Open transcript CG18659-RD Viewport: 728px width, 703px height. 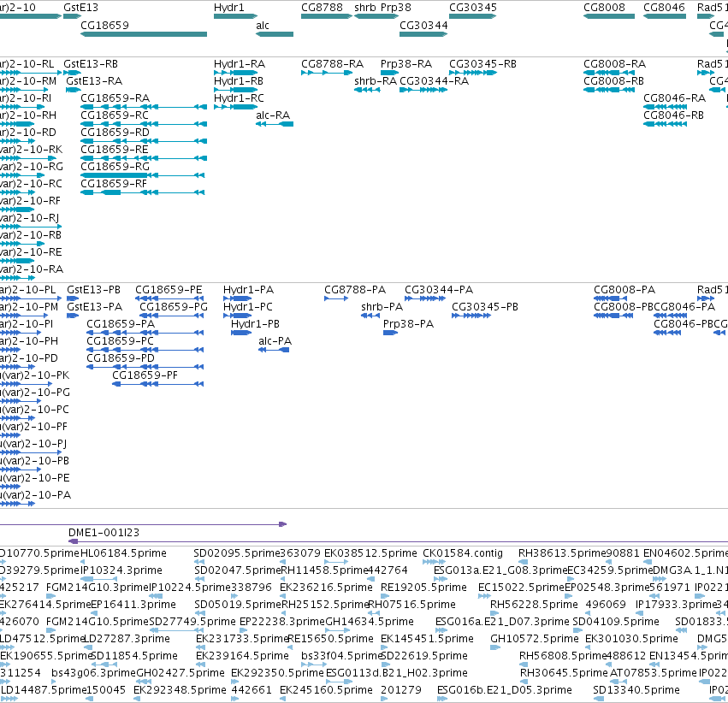115,133
